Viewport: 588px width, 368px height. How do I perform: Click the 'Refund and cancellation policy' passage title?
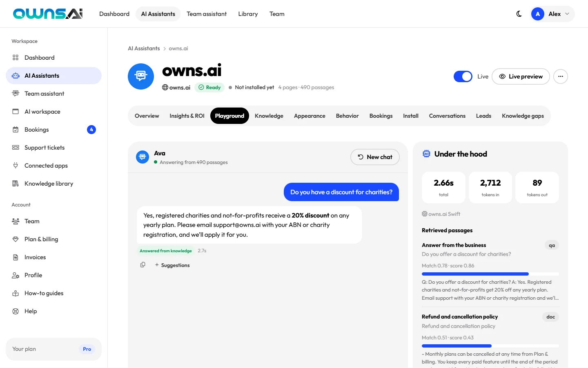click(460, 317)
